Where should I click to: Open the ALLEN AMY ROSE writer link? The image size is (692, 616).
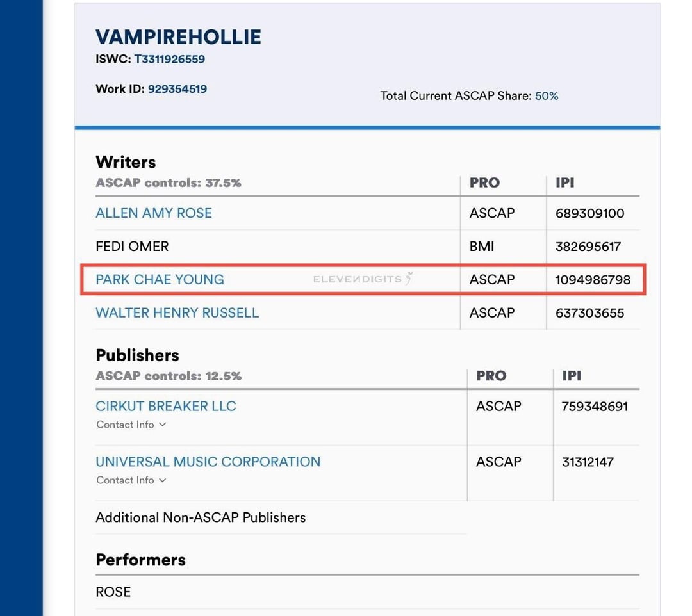154,213
